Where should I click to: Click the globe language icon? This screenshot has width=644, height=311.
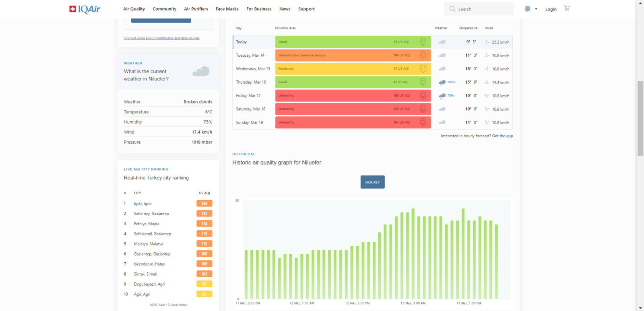[x=528, y=9]
